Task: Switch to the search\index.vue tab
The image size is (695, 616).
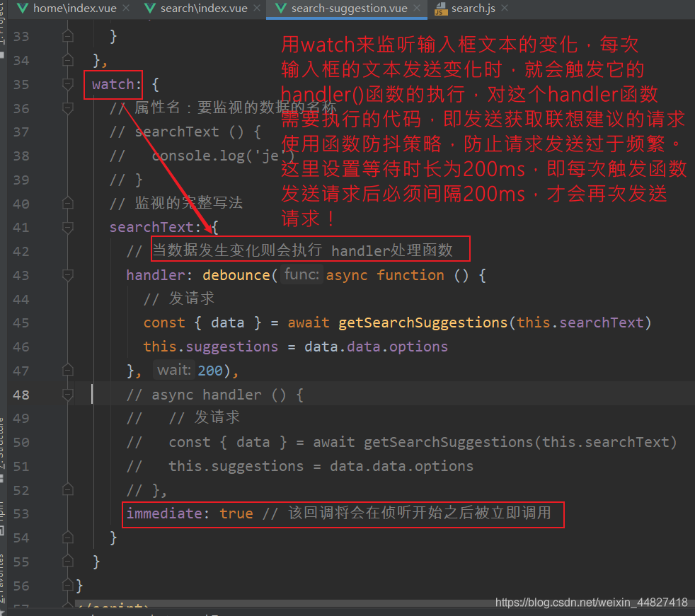Action: (x=204, y=8)
